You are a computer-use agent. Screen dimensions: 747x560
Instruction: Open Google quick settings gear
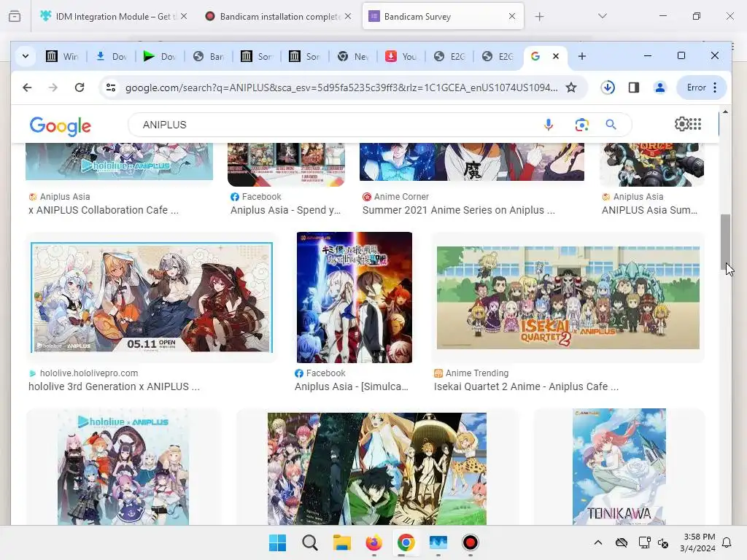(x=682, y=124)
